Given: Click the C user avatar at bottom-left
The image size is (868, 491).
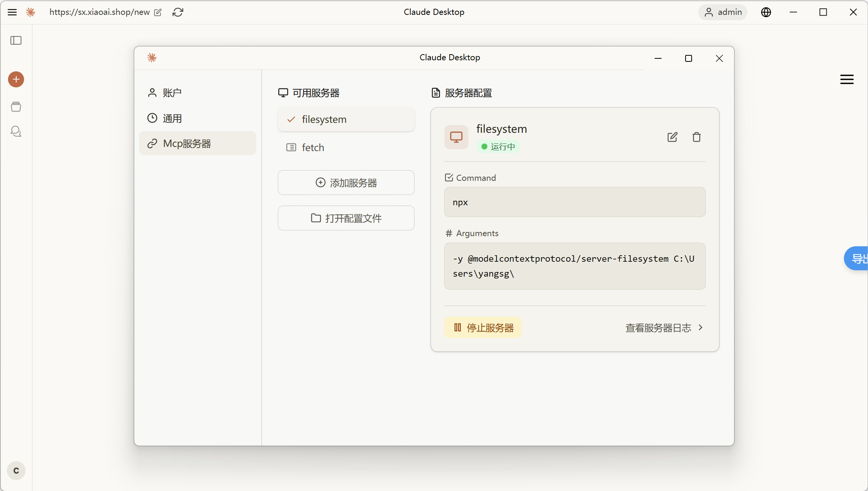Looking at the screenshot, I should pos(16,471).
